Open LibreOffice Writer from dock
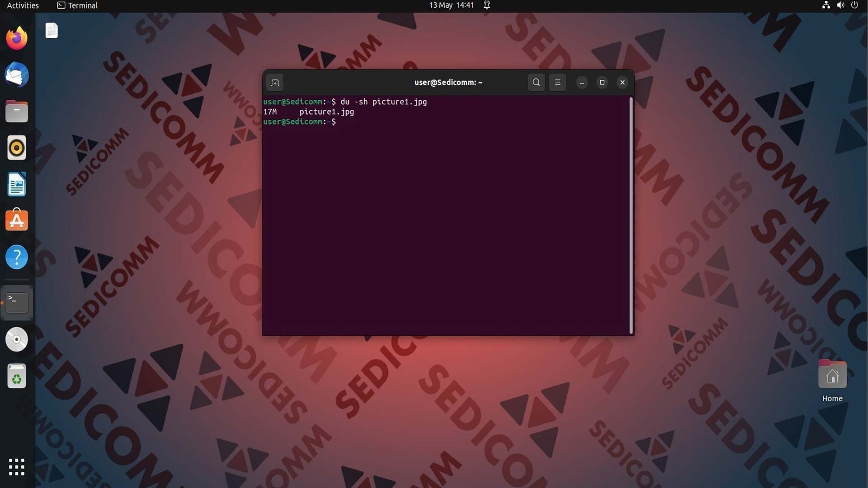Screen dimensions: 868x488 (x=17, y=184)
